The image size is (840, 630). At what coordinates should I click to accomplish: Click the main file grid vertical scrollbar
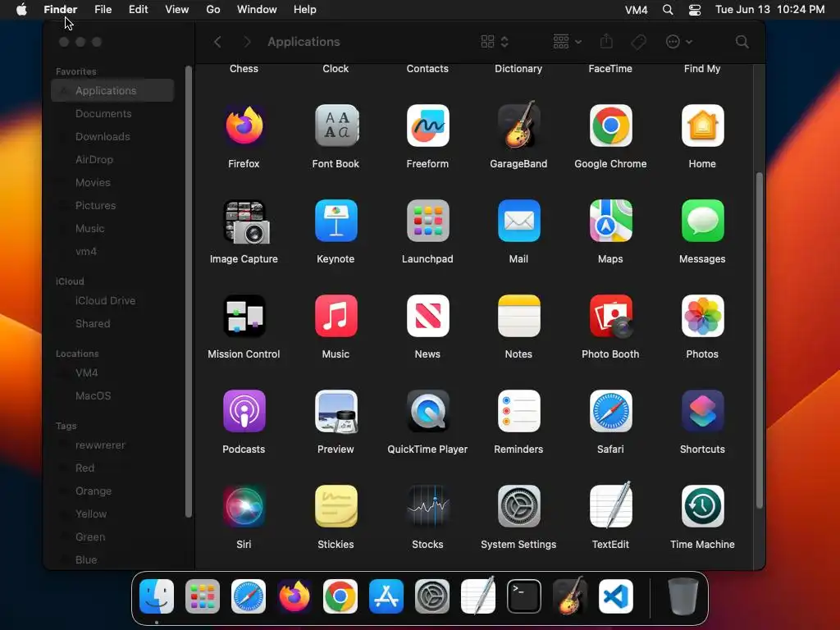pyautogui.click(x=759, y=340)
